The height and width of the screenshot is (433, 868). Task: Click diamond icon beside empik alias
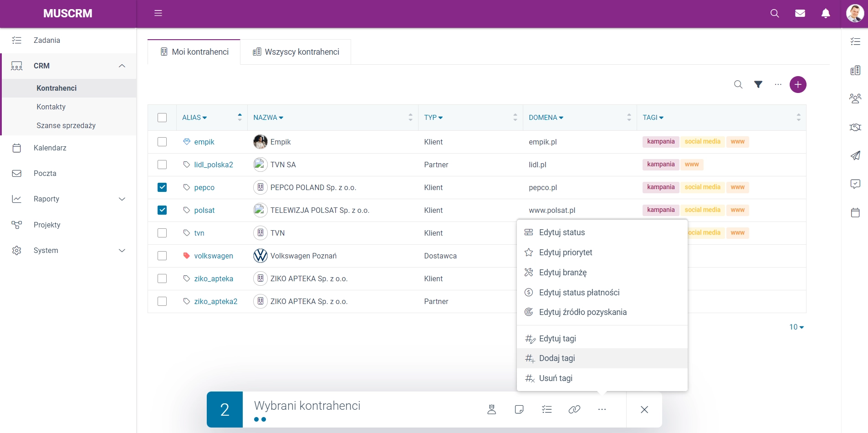click(186, 142)
